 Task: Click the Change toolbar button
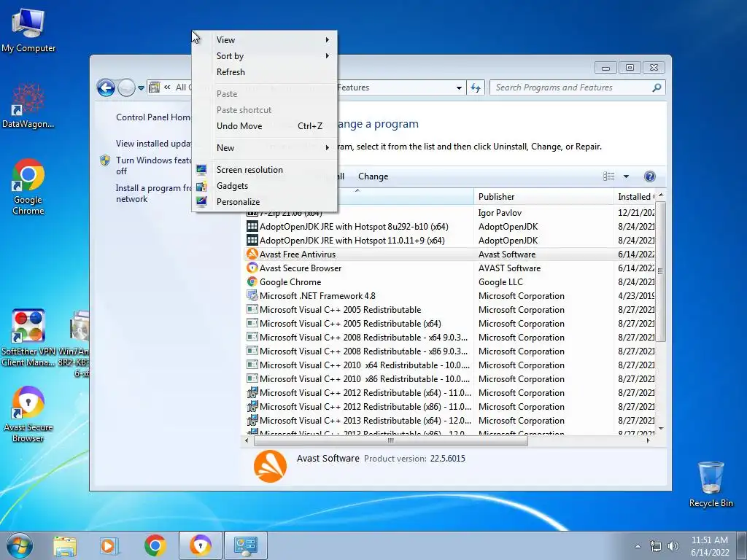373,176
